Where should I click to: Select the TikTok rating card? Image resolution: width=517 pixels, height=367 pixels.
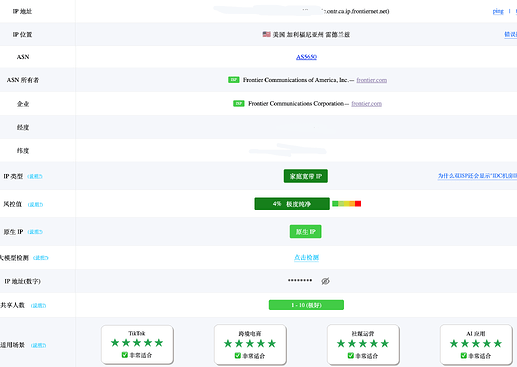click(137, 344)
